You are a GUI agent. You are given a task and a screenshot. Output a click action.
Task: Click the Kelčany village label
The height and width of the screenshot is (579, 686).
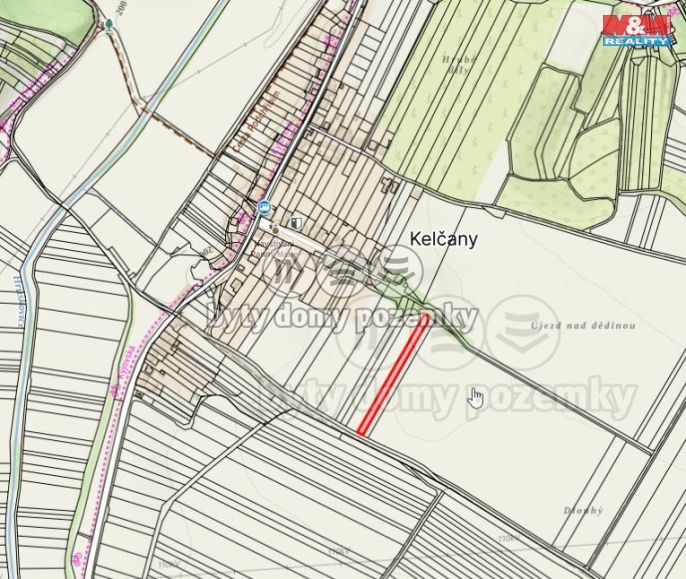click(443, 239)
